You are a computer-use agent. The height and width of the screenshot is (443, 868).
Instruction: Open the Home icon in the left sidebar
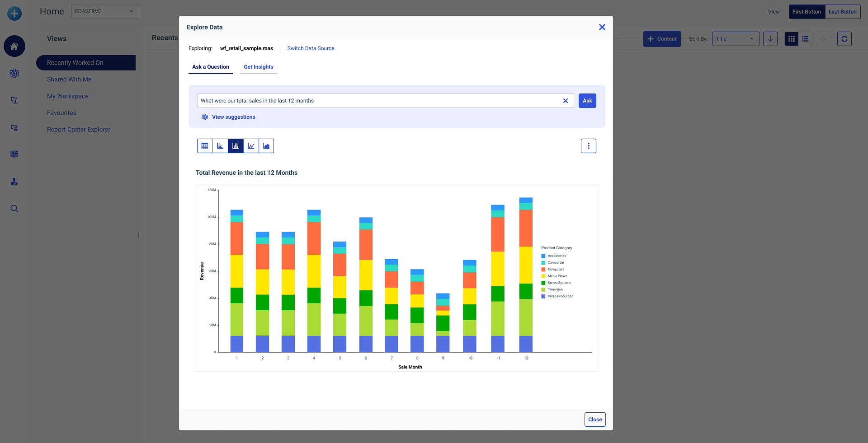coord(14,46)
